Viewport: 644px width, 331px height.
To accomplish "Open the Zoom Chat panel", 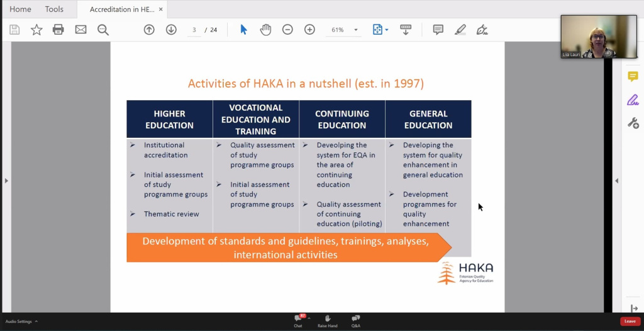I will point(298,321).
